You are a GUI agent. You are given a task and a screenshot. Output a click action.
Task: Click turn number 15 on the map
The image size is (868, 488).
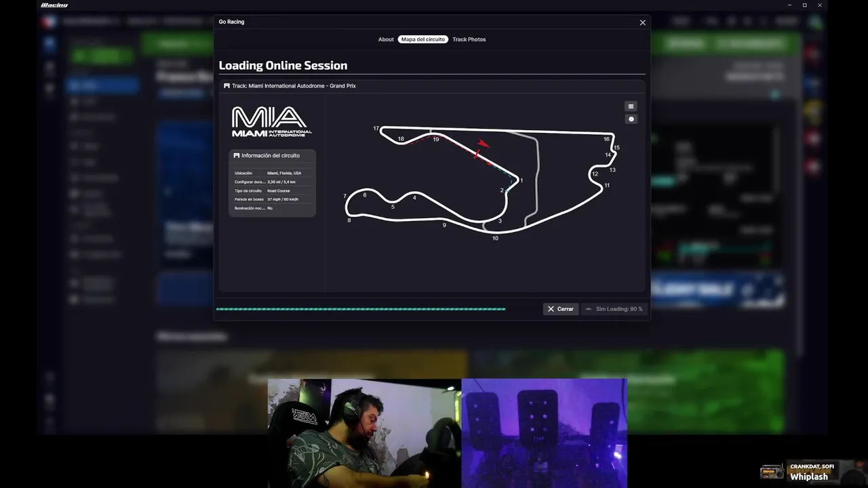[616, 148]
